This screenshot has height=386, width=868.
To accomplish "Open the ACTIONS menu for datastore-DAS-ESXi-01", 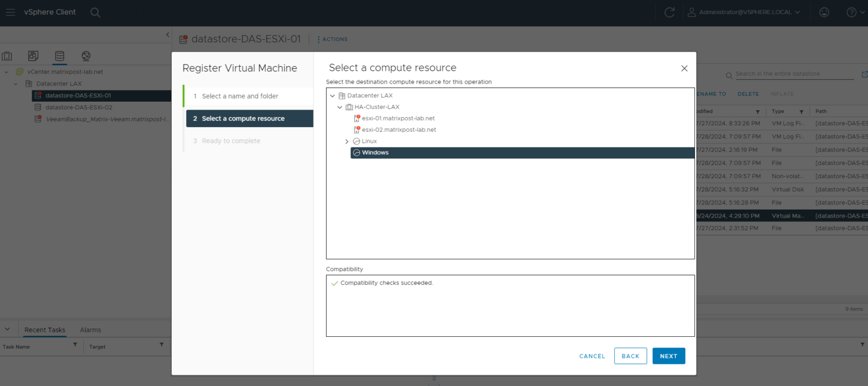I will tap(332, 39).
